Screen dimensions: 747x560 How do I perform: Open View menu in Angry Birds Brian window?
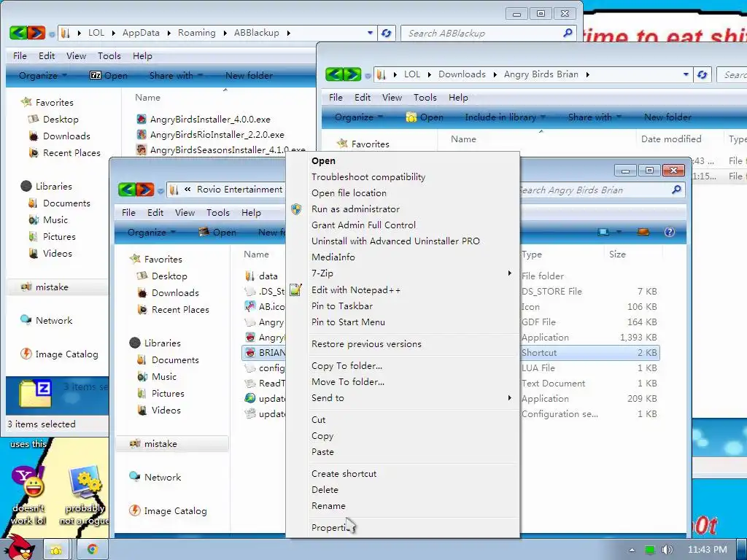[x=392, y=98]
